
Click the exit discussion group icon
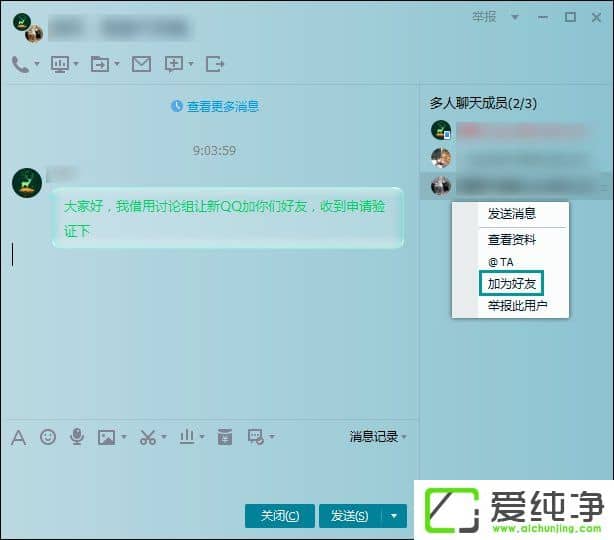coord(214,64)
